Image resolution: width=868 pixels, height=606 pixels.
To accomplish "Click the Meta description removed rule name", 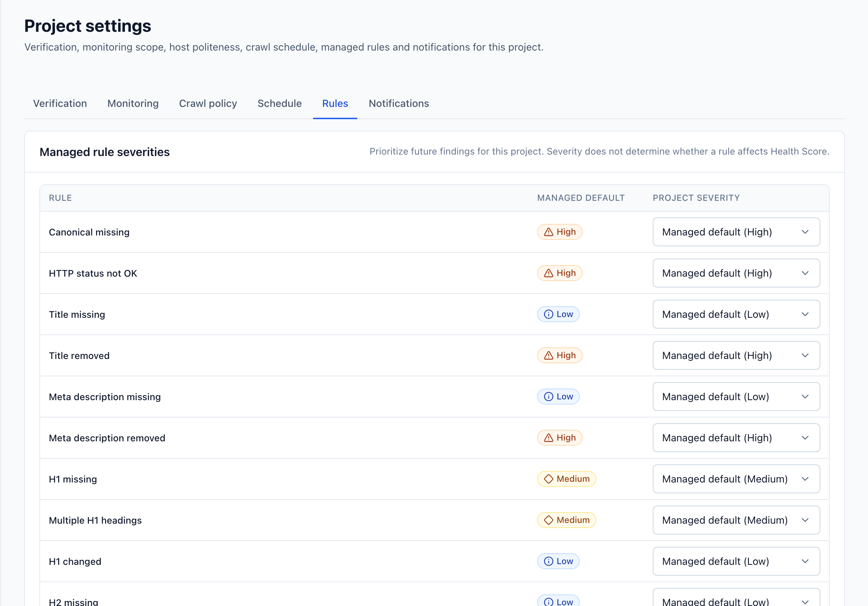I will 107,438.
